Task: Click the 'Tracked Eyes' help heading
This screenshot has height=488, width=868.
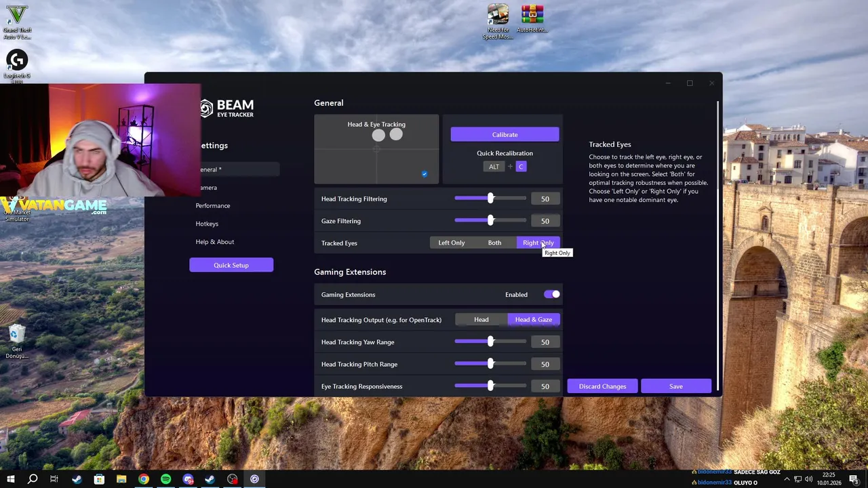Action: 610,144
